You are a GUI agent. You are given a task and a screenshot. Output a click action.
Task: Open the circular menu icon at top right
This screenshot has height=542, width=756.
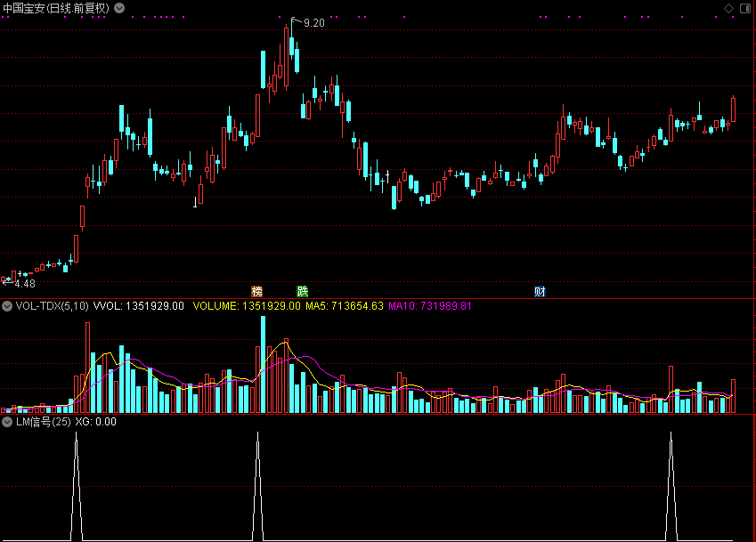click(x=744, y=8)
